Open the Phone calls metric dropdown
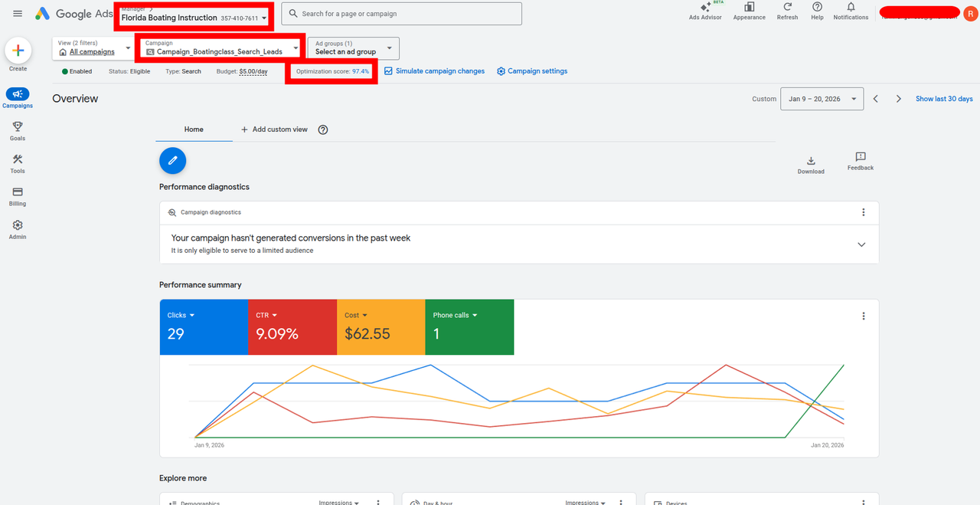Image resolution: width=980 pixels, height=505 pixels. pos(455,315)
